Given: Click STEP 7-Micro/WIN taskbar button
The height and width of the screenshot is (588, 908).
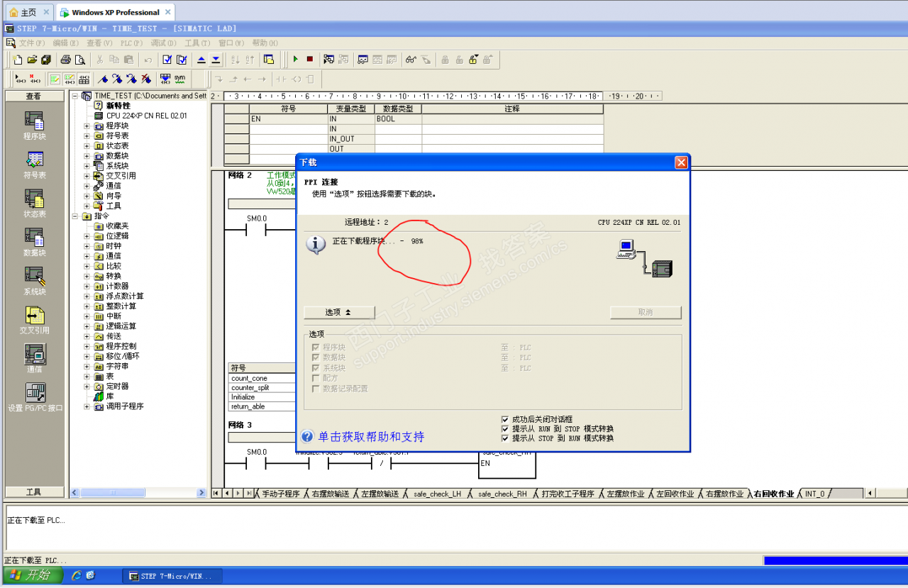Looking at the screenshot, I should pyautogui.click(x=172, y=576).
